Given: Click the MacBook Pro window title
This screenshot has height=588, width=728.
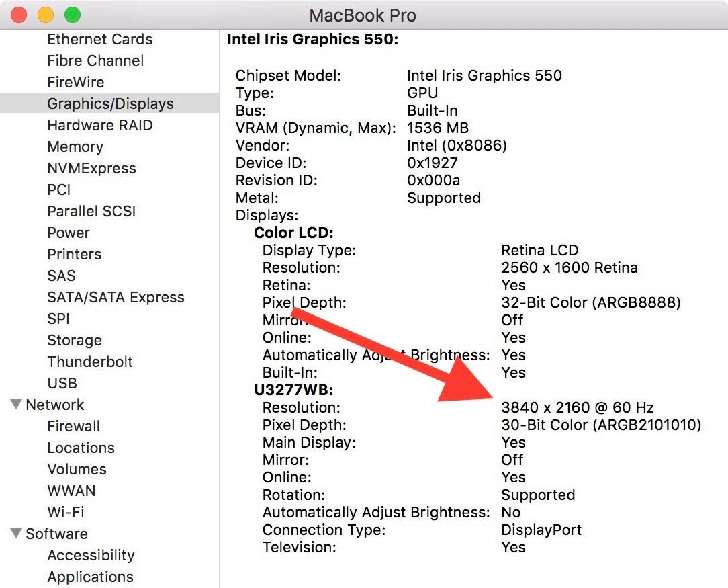Looking at the screenshot, I should [x=363, y=15].
